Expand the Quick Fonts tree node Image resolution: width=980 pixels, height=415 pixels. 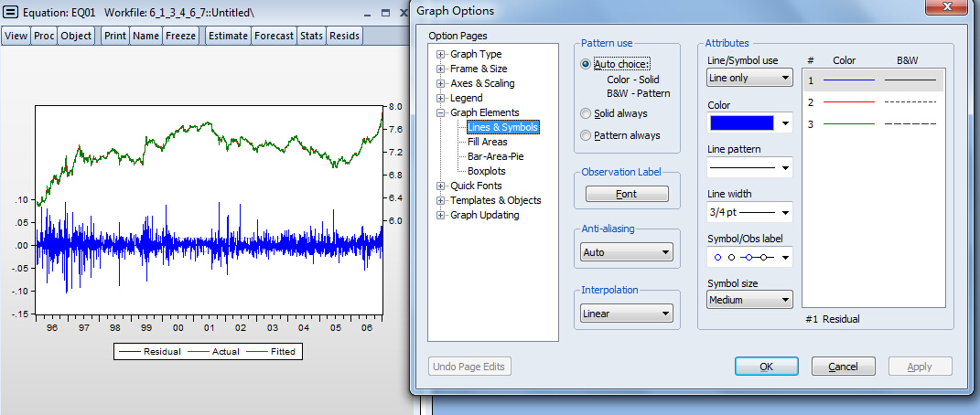tap(441, 186)
